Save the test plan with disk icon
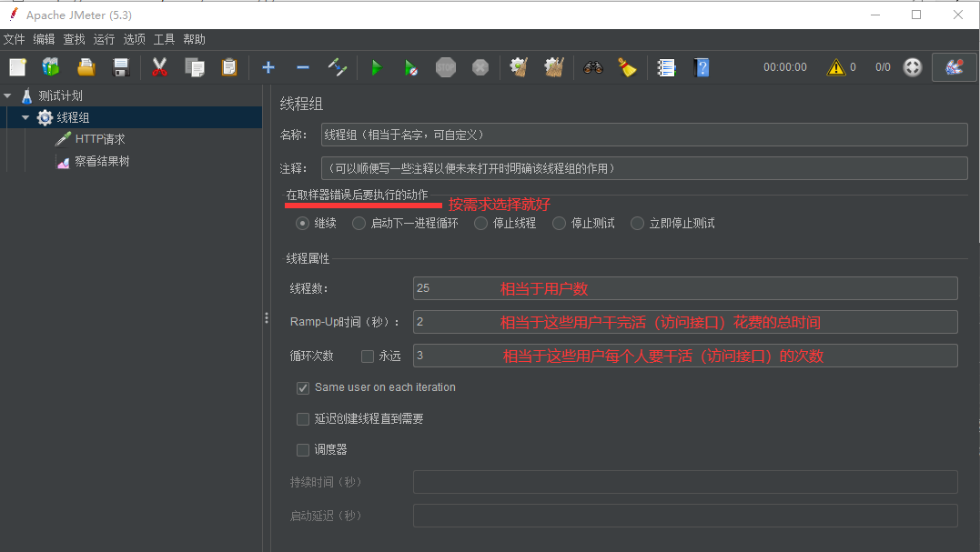The height and width of the screenshot is (552, 980). (x=121, y=67)
